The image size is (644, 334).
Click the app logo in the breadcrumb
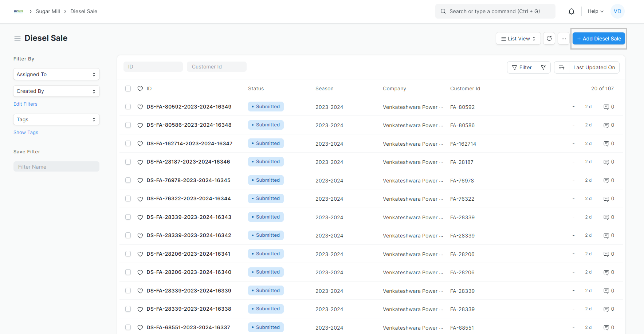pyautogui.click(x=19, y=11)
